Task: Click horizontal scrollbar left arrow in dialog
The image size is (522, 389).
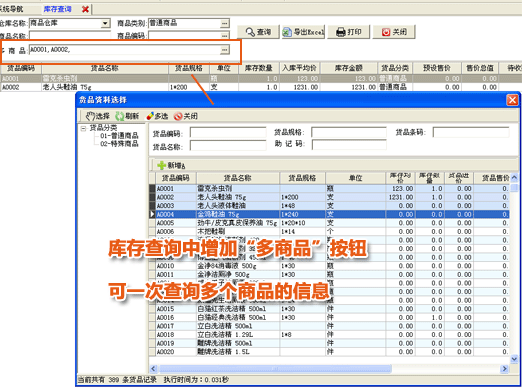Action: (x=153, y=369)
